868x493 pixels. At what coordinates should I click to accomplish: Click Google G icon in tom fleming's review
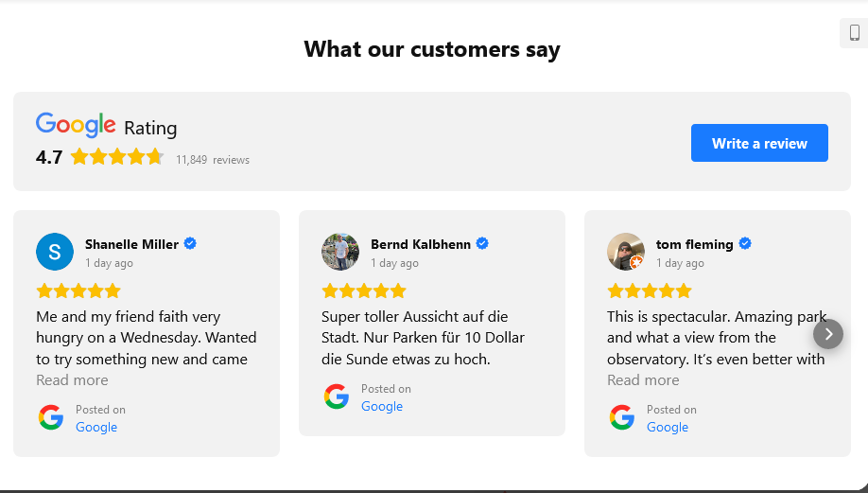pyautogui.click(x=622, y=417)
